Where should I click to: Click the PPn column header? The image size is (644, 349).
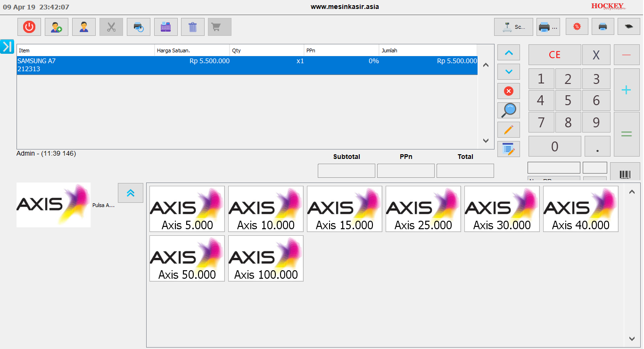click(342, 50)
